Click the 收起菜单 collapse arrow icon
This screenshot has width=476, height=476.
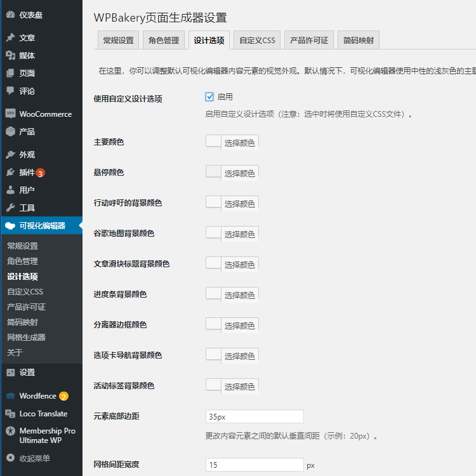pyautogui.click(x=10, y=458)
